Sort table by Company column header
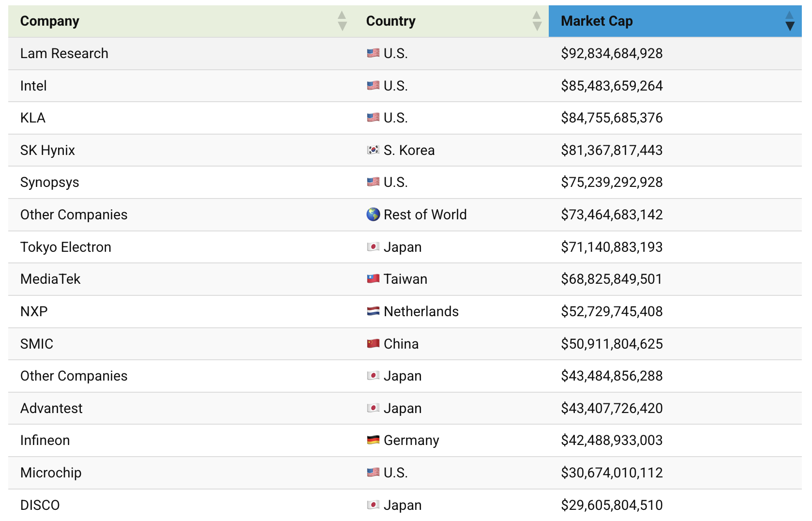Viewport: 812px width, 521px height. coord(181,21)
